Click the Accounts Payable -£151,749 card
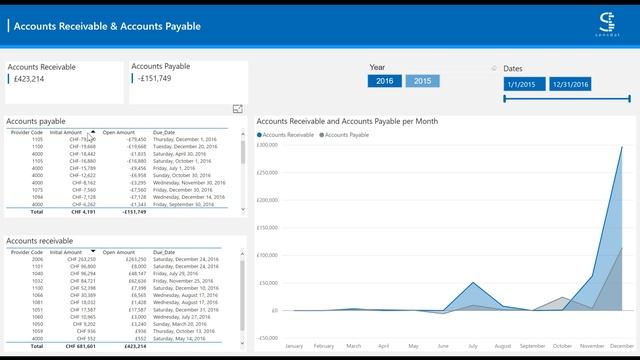640x360 pixels. point(188,82)
